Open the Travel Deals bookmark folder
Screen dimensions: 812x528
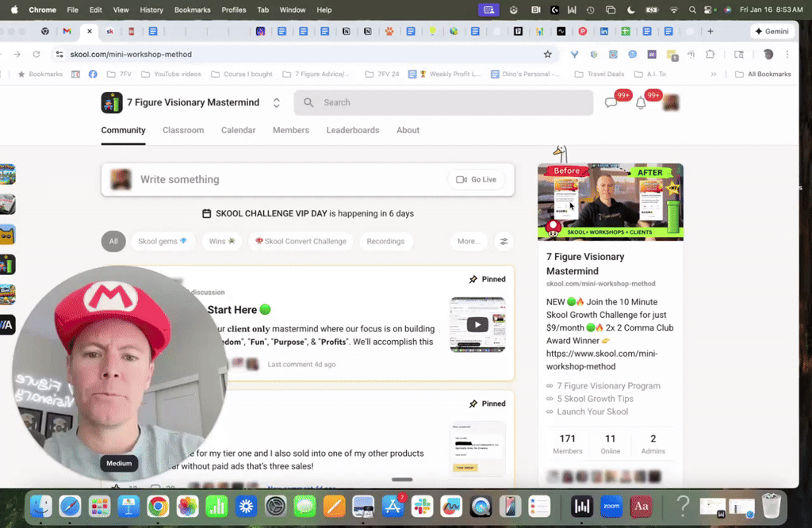[x=599, y=74]
